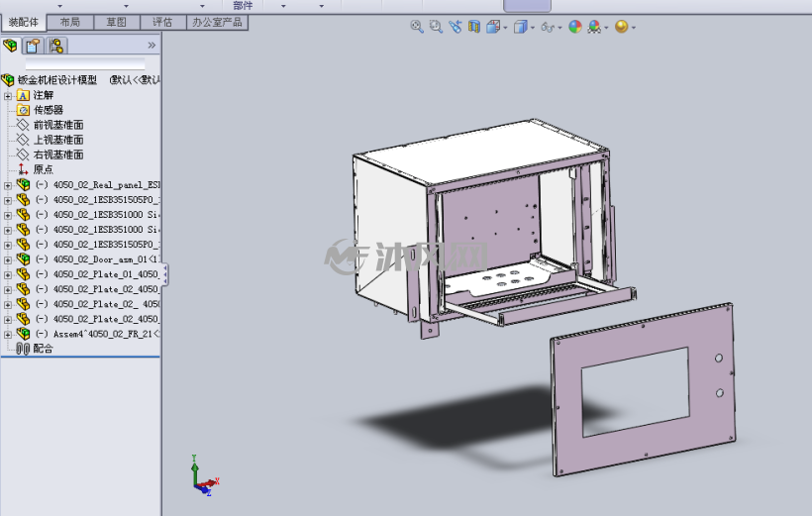Switch to the 装配体 ribbon tab
The width and height of the screenshot is (812, 516).
pyautogui.click(x=24, y=22)
